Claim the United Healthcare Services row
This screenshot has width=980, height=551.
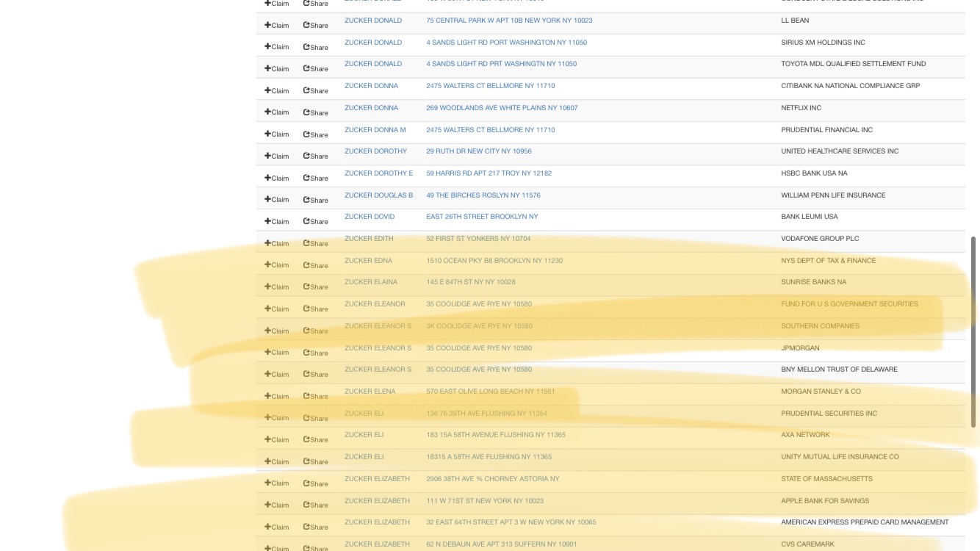(277, 156)
